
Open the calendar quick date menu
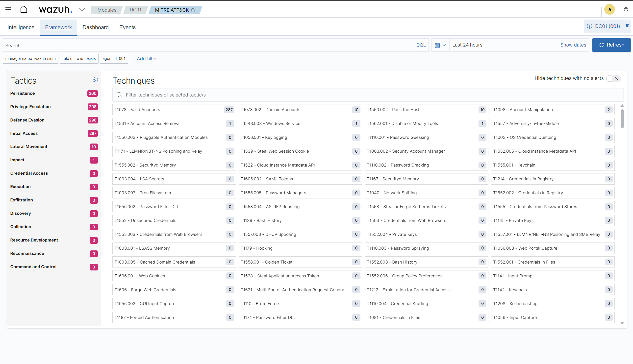tap(440, 45)
